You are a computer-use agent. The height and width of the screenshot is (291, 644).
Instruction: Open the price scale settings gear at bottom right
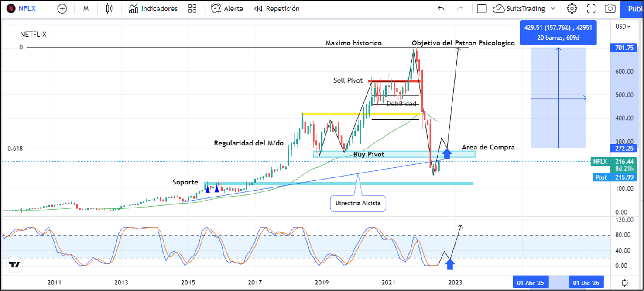tap(625, 283)
